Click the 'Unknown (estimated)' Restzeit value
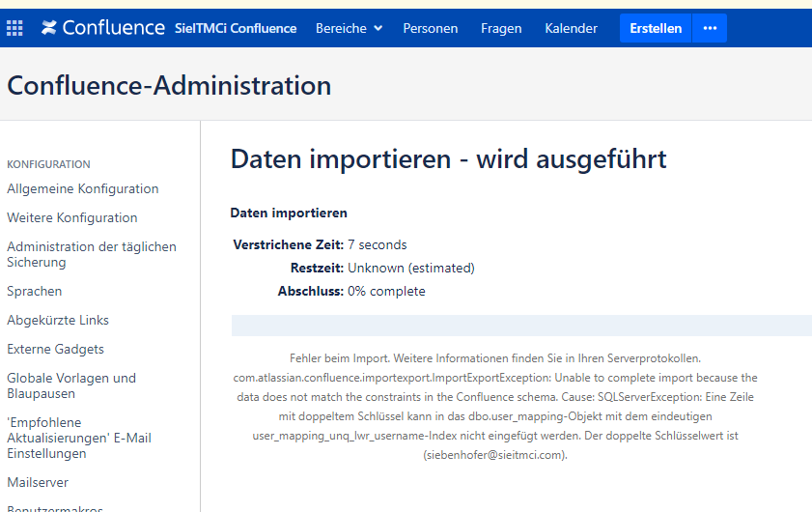Viewport: 812px width, 512px height. 411,268
